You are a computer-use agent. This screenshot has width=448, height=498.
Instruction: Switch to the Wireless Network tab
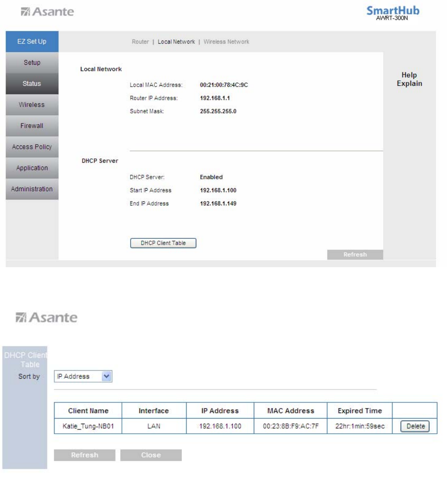pyautogui.click(x=226, y=41)
